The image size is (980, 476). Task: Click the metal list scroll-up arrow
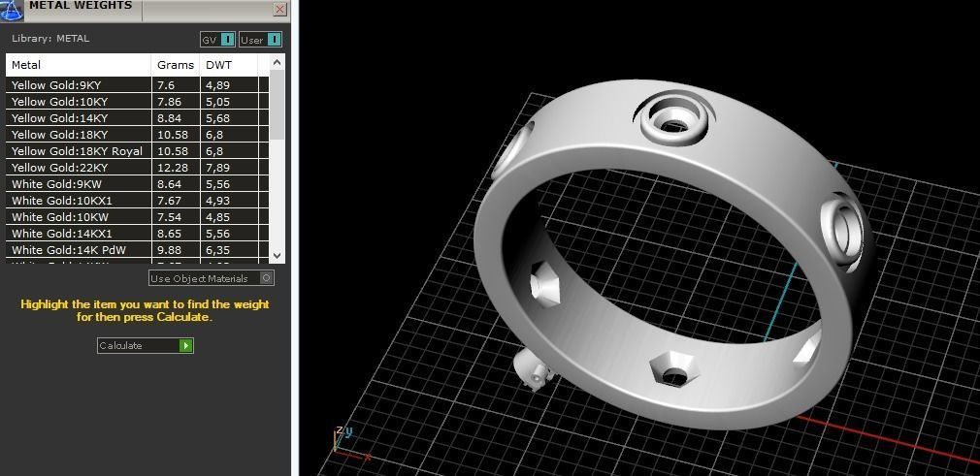coord(278,62)
